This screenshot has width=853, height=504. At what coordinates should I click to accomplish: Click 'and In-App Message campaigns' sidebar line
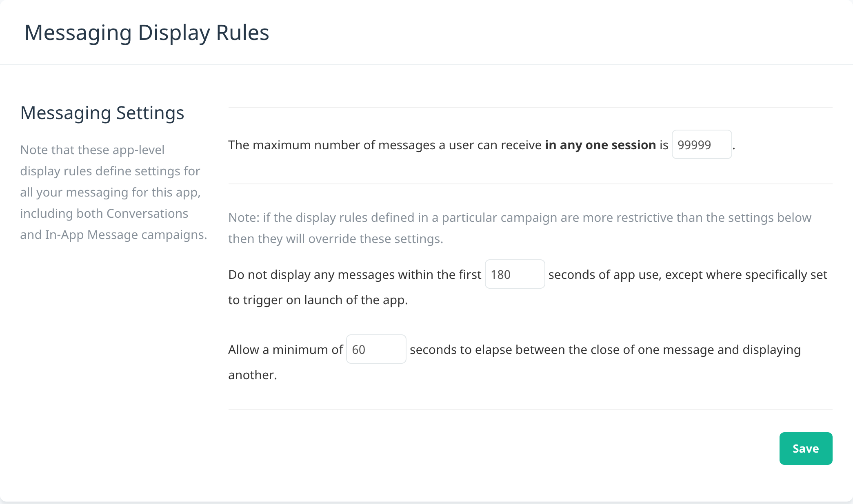(x=113, y=234)
